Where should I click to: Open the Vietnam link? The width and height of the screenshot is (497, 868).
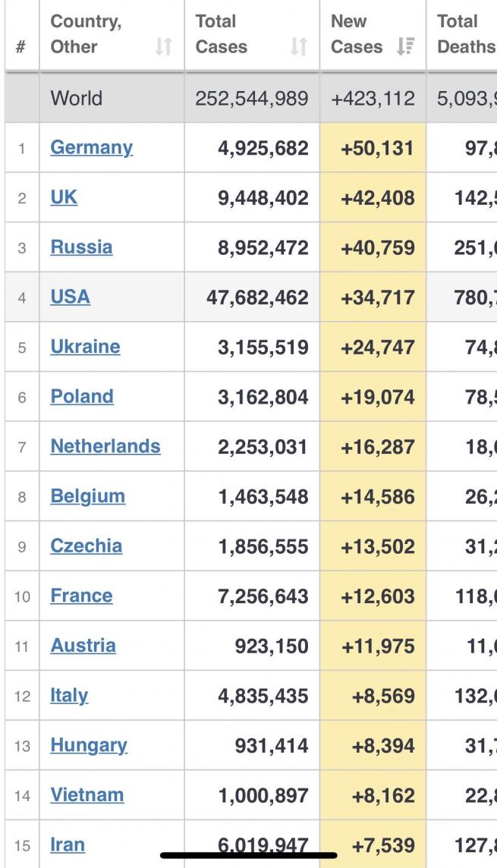click(x=87, y=795)
